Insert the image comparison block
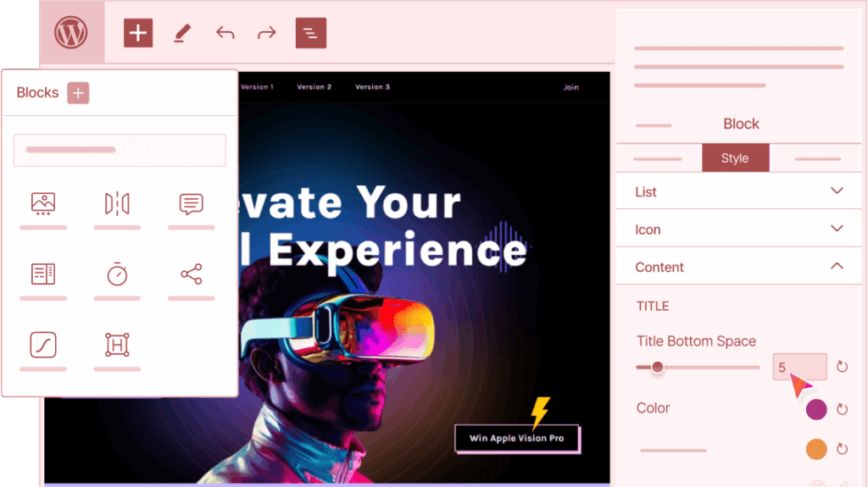 tap(117, 203)
